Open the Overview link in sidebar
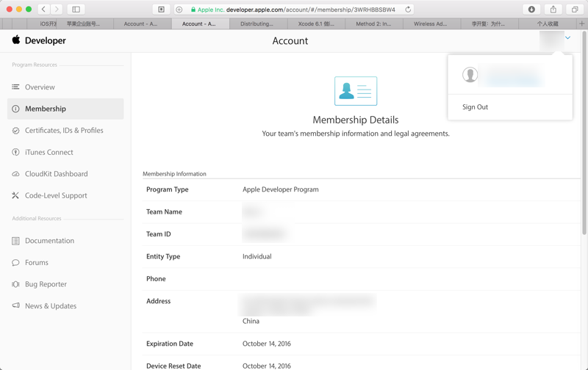Viewport: 588px width, 370px height. click(x=40, y=87)
